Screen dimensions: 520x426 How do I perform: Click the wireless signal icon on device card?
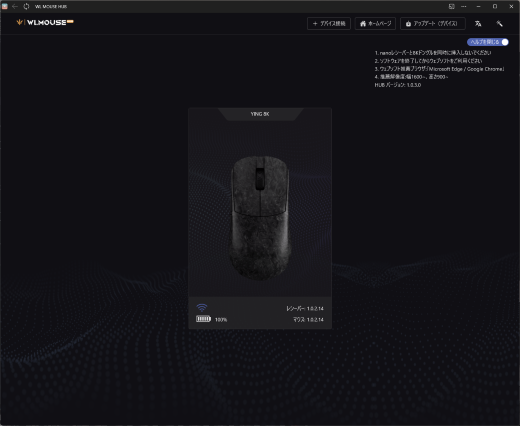pyautogui.click(x=202, y=307)
